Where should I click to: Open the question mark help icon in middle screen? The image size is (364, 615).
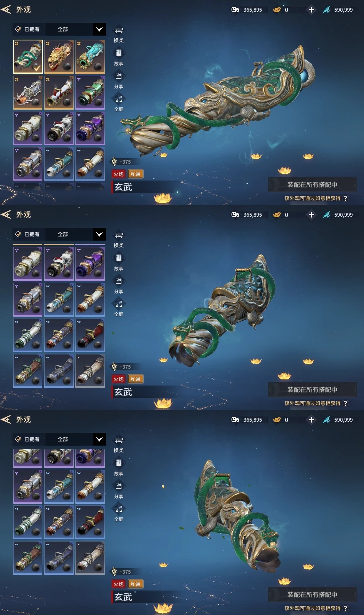(345, 403)
